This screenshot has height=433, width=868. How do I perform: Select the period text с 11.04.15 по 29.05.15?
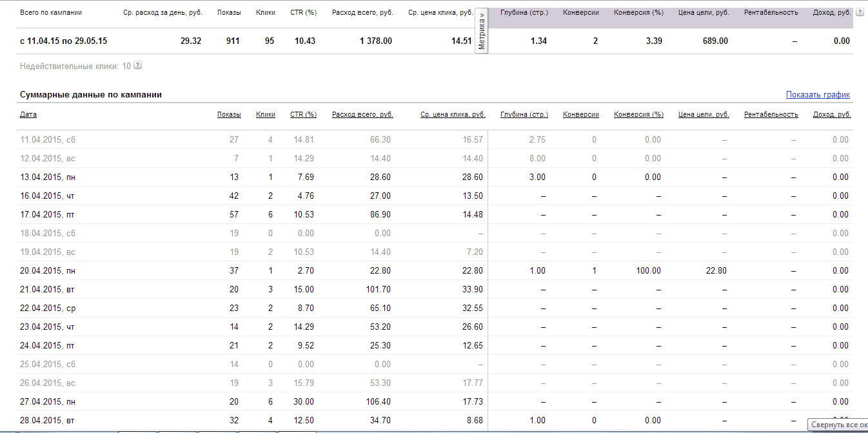click(63, 41)
